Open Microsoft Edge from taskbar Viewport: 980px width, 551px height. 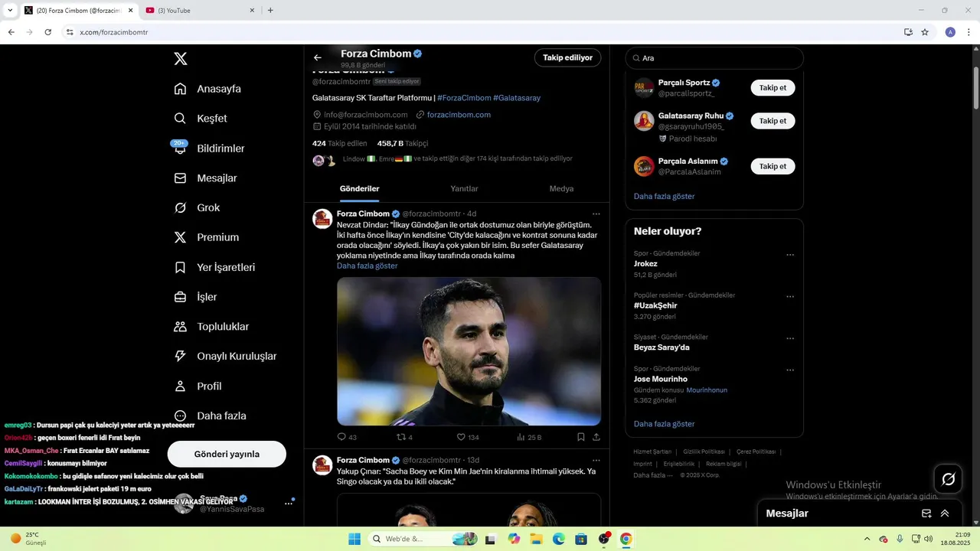point(559,539)
